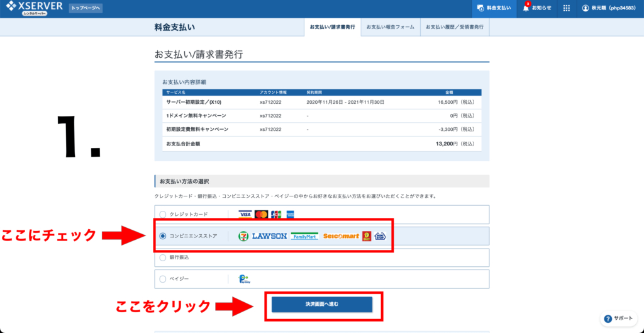The height and width of the screenshot is (333, 644).
Task: Select the ペイジー radio button
Action: [163, 279]
